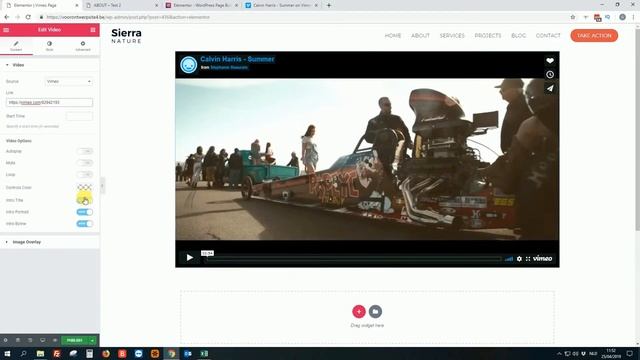Switch to the ABOUT - Test 2 browser tab
The height and width of the screenshot is (360, 640).
tap(122, 5)
